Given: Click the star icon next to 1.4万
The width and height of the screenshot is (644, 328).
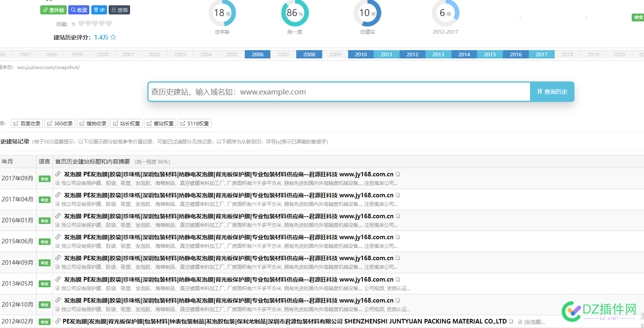Looking at the screenshot, I should coord(113,37).
